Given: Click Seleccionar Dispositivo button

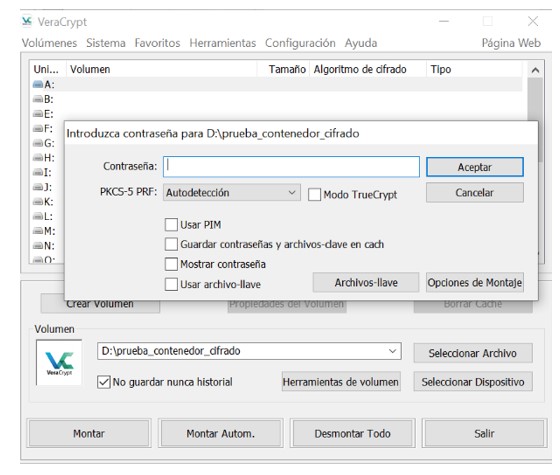Looking at the screenshot, I should pyautogui.click(x=473, y=382).
